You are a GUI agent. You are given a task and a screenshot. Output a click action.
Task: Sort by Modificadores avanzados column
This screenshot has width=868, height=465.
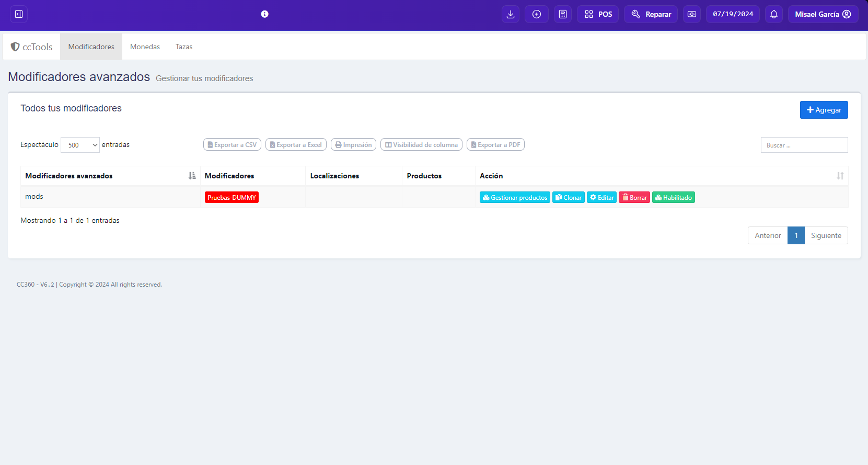(x=110, y=176)
